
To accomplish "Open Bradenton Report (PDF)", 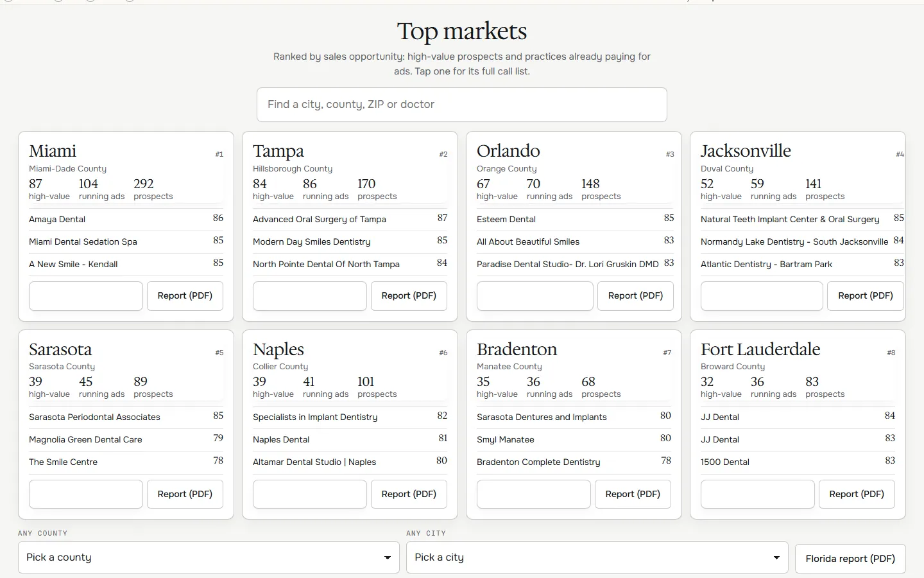I will point(633,495).
